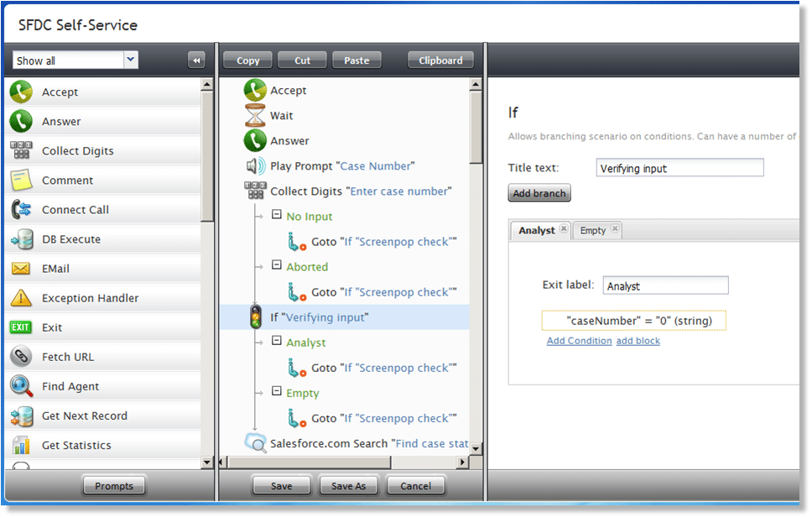Select the Aborted branch label
Viewport: 812px width, 518px height.
tap(307, 266)
